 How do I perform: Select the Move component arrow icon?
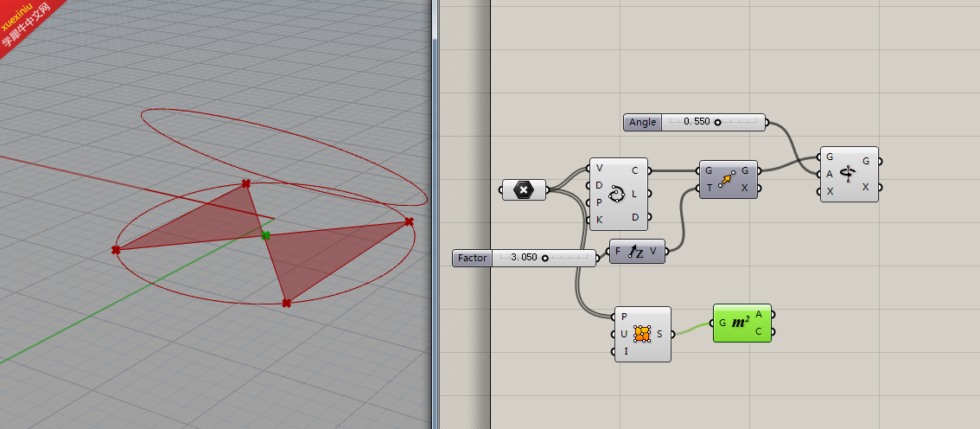pyautogui.click(x=726, y=179)
